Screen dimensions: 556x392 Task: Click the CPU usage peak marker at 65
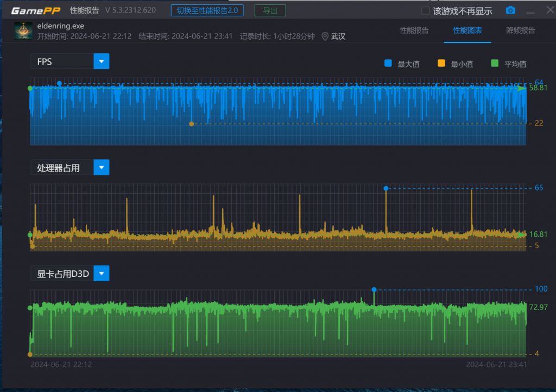[x=386, y=188]
